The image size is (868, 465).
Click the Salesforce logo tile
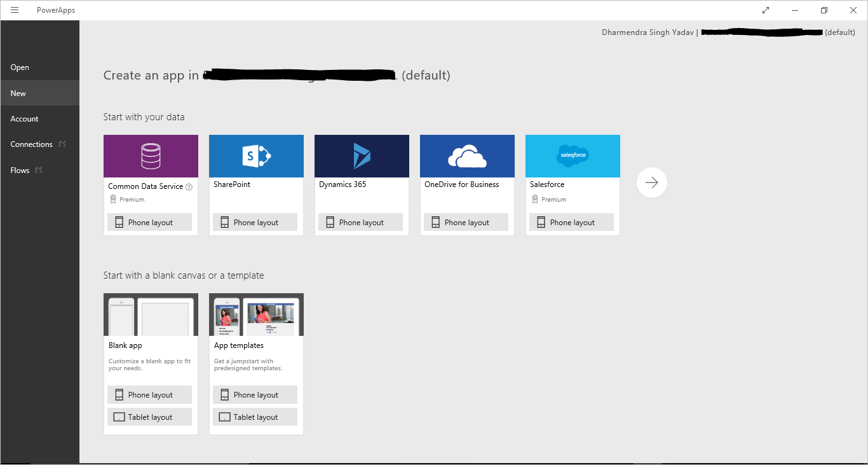click(573, 156)
